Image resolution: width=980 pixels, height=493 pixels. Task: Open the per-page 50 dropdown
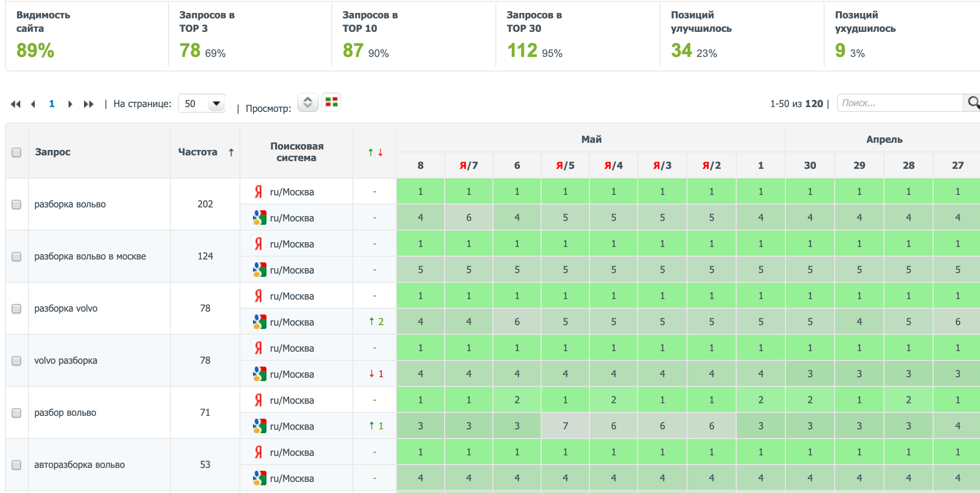coord(202,104)
